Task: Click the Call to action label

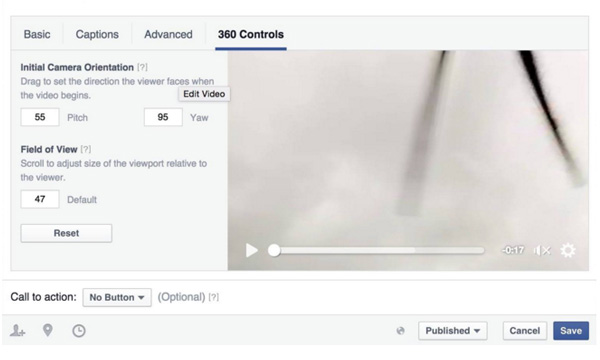Action: [43, 297]
